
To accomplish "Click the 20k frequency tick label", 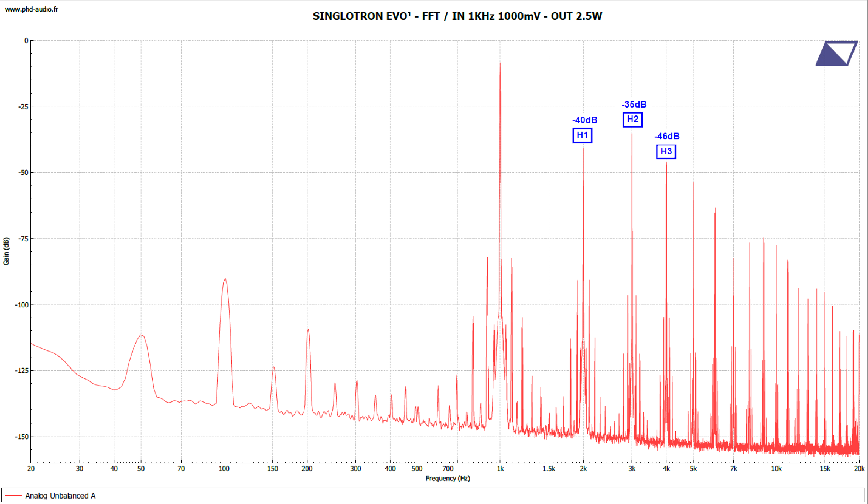I will [x=859, y=469].
